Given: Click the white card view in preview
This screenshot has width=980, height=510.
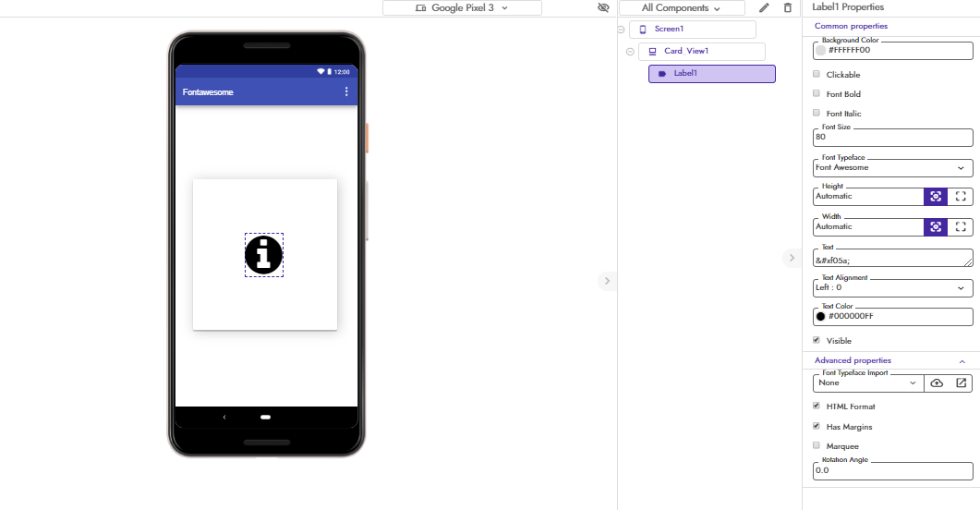Looking at the screenshot, I should [x=265, y=254].
